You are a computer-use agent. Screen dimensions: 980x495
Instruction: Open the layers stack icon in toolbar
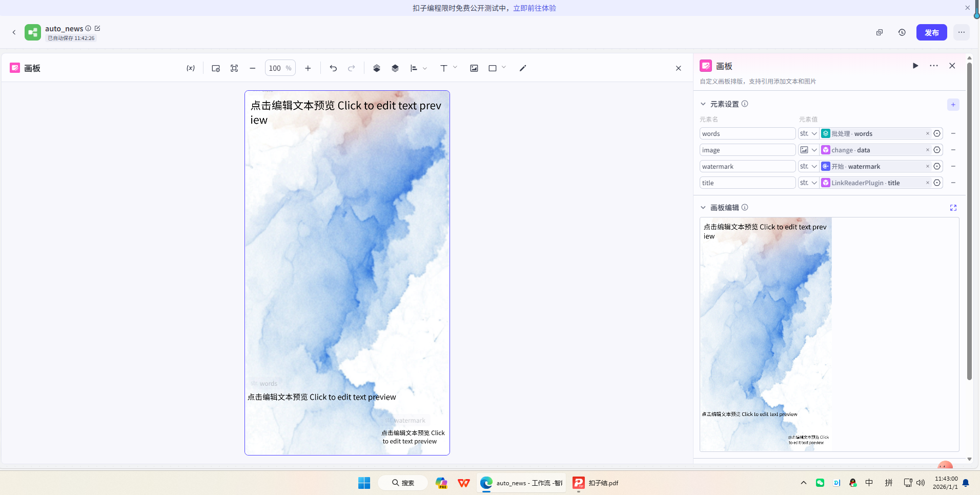point(395,68)
